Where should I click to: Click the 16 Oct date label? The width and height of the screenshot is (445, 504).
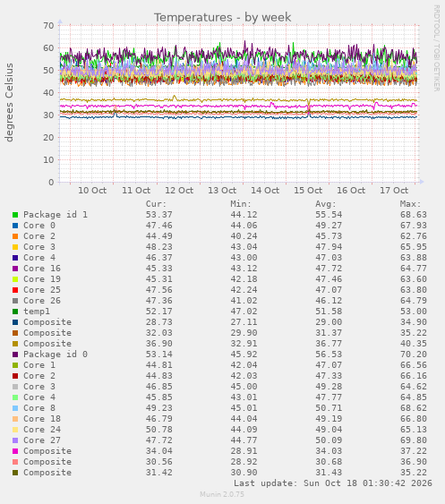(351, 191)
